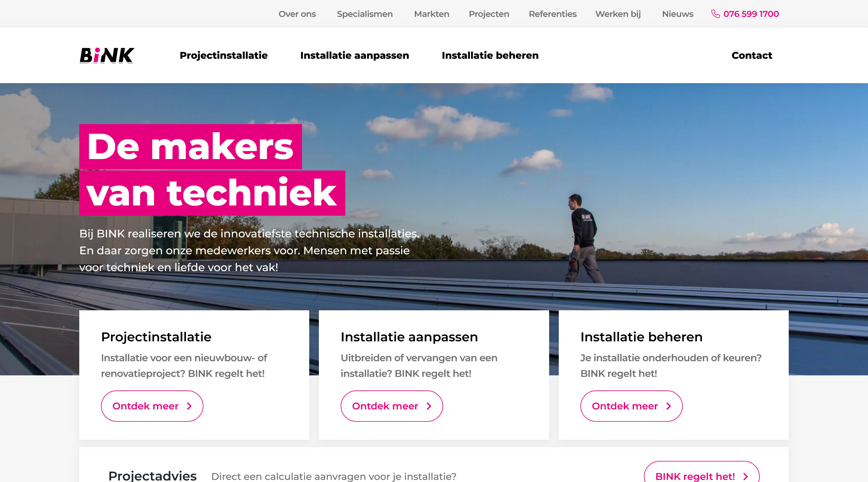The height and width of the screenshot is (482, 868).
Task: Click the phone icon beside 076 599 1700
Action: 715,14
